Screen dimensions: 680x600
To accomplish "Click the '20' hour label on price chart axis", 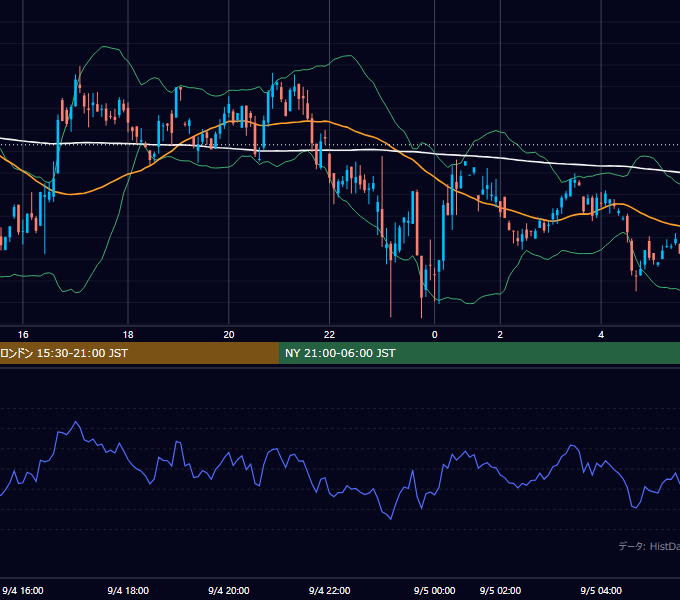I will 229,334.
